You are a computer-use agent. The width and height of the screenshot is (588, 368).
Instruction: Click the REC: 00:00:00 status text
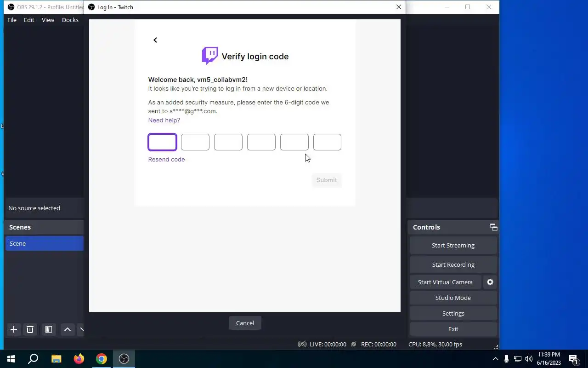(x=379, y=344)
